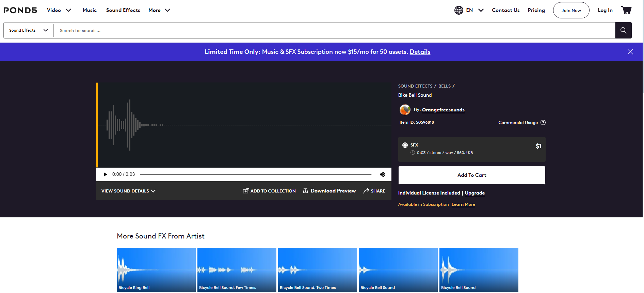The width and height of the screenshot is (644, 293).
Task: Open Orangefreesounds artist avatar
Action: point(405,110)
